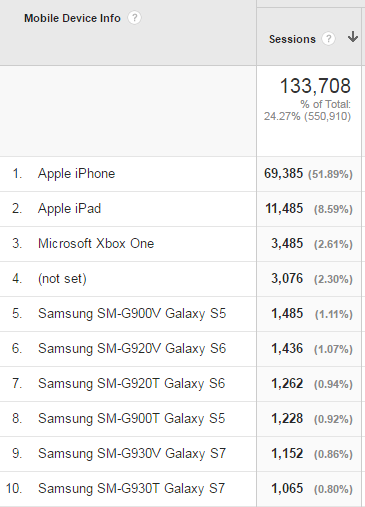Screen dimensions: 365x507
Task: Sort by the Sessions column header
Action: [292, 39]
